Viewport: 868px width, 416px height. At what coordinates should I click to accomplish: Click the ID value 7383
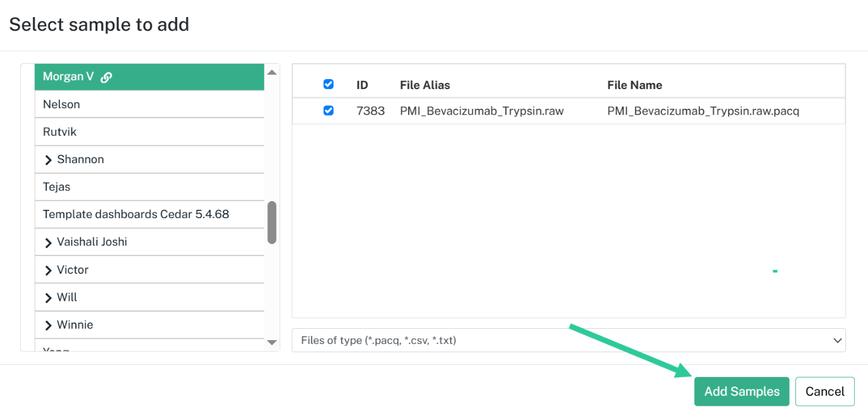pos(370,111)
